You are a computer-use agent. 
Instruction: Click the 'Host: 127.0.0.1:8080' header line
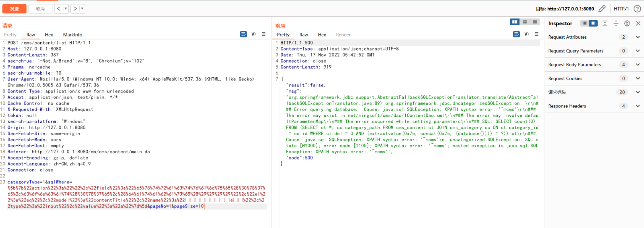(x=34, y=49)
